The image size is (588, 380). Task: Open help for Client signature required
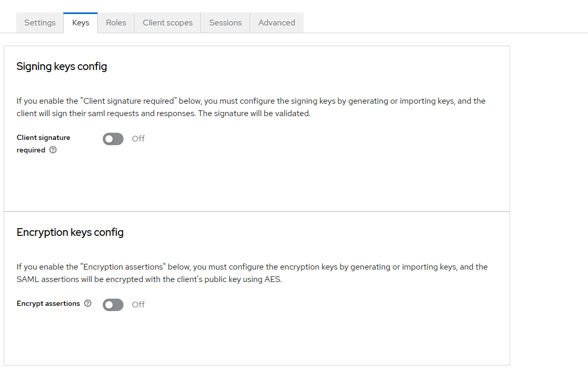pyautogui.click(x=53, y=150)
